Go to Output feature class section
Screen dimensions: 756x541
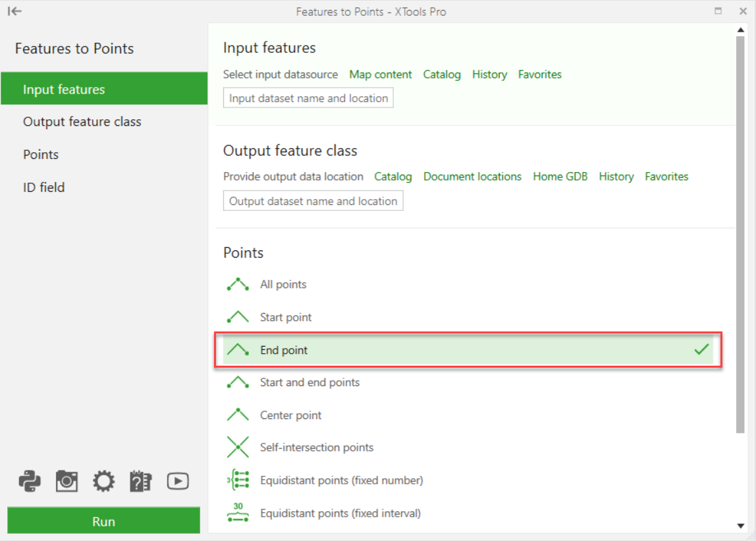click(82, 122)
